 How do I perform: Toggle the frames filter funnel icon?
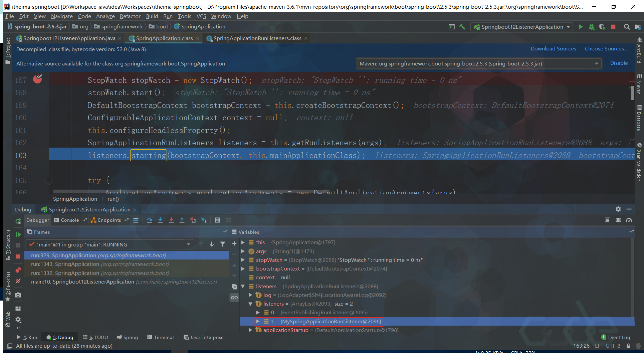point(223,244)
